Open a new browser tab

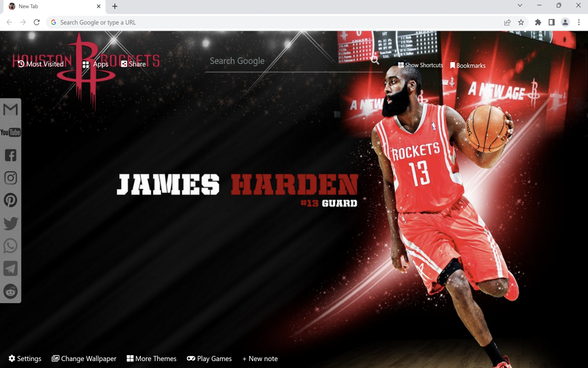115,6
